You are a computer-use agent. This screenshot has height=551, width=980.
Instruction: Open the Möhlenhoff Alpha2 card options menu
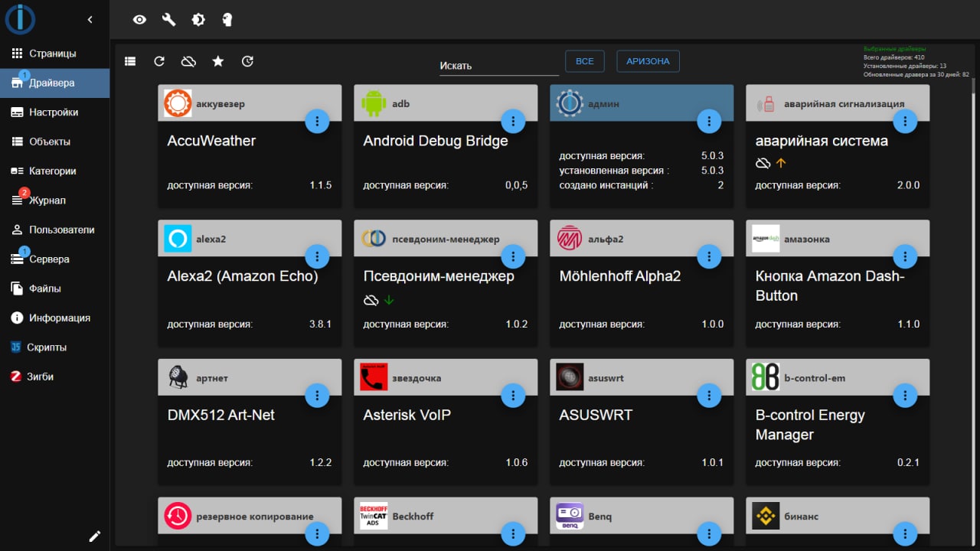[709, 256]
